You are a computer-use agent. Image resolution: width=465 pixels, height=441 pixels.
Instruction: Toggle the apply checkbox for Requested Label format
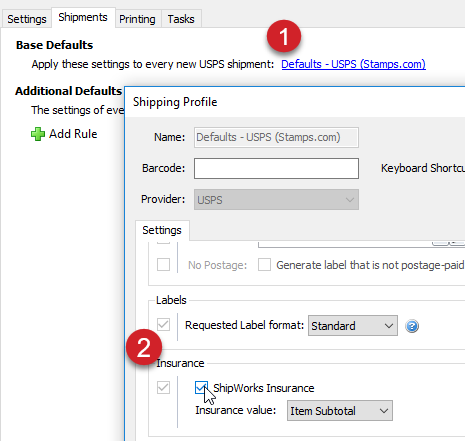coord(163,324)
